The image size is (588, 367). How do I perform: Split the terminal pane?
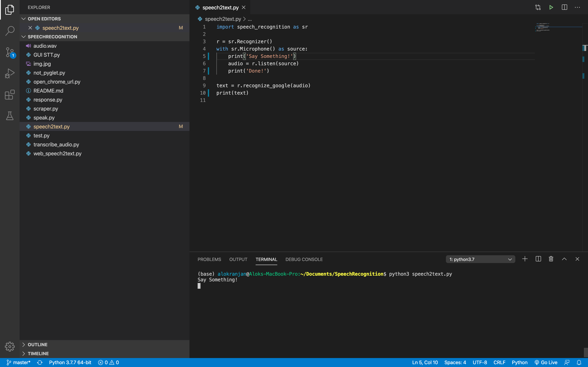tap(538, 259)
